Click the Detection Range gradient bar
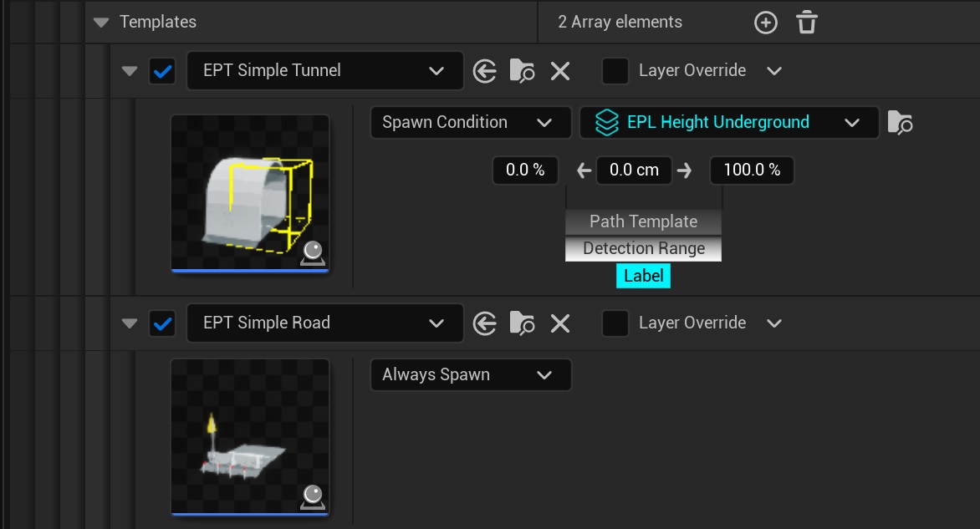The image size is (980, 529). click(x=643, y=249)
